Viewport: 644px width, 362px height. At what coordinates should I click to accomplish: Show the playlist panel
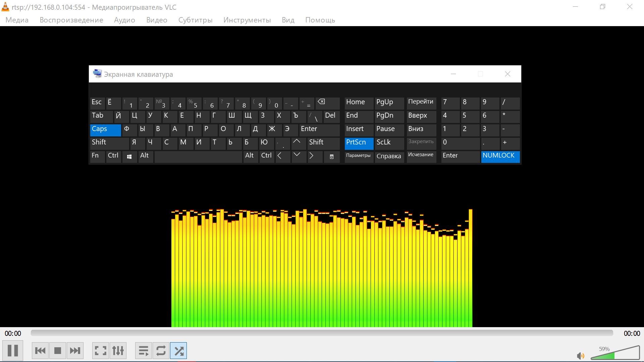[144, 351]
